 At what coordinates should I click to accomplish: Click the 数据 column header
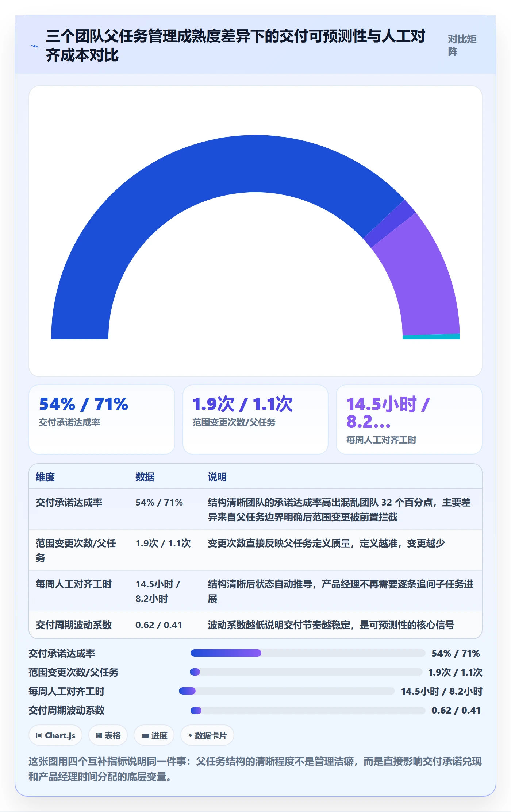coord(145,477)
